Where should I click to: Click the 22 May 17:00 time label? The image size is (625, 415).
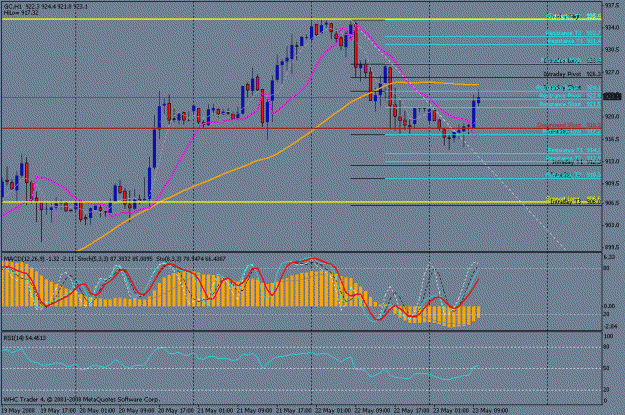click(411, 411)
